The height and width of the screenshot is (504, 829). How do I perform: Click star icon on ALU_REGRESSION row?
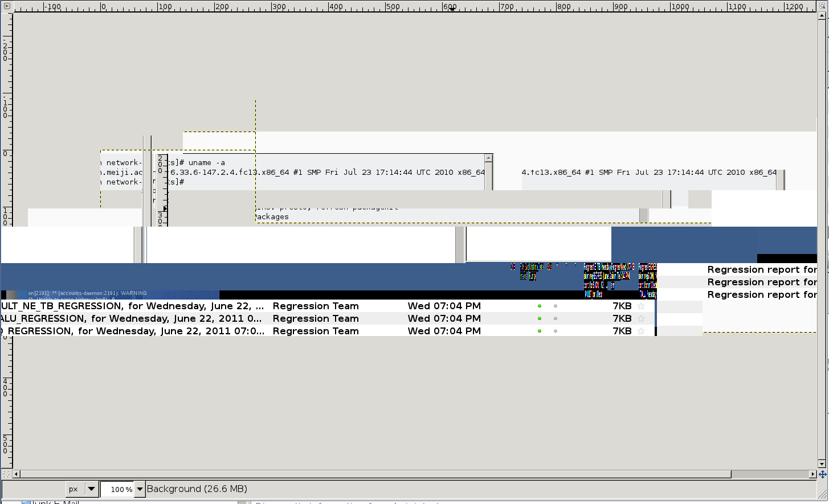641,318
